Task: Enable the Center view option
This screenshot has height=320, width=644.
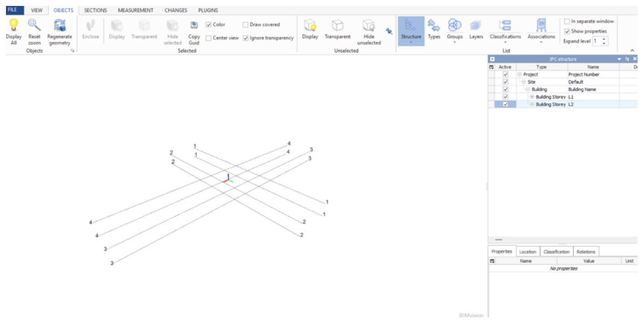Action: click(x=208, y=38)
